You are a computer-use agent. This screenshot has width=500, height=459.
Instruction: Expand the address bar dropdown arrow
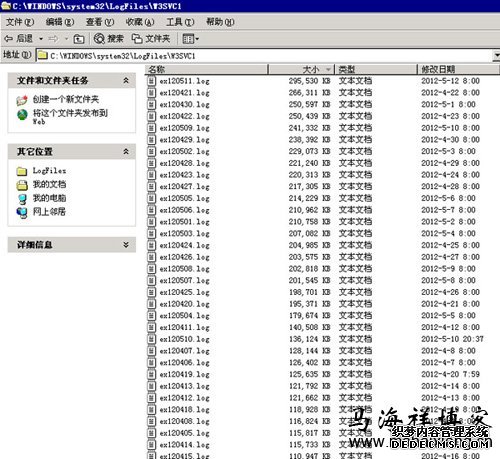click(497, 55)
